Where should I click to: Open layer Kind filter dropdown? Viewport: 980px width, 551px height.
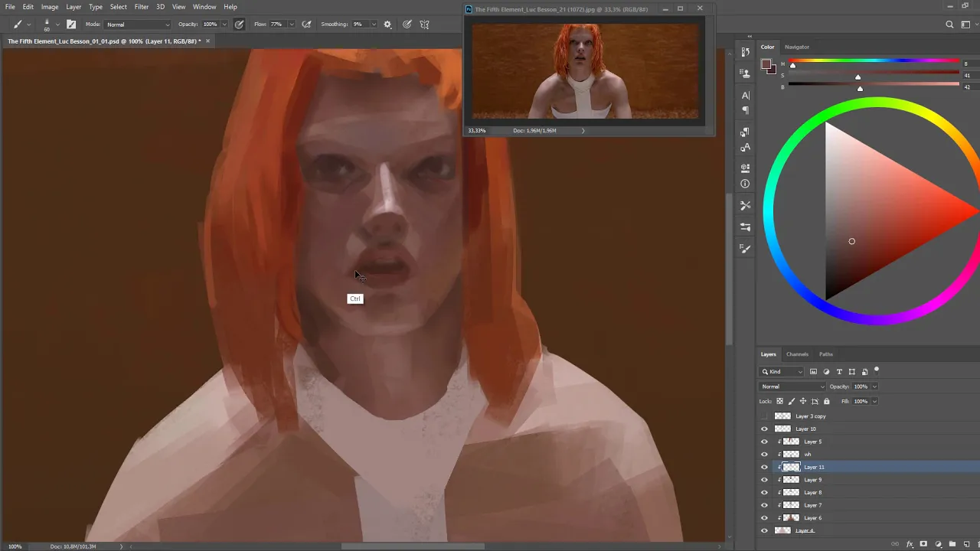coord(782,372)
